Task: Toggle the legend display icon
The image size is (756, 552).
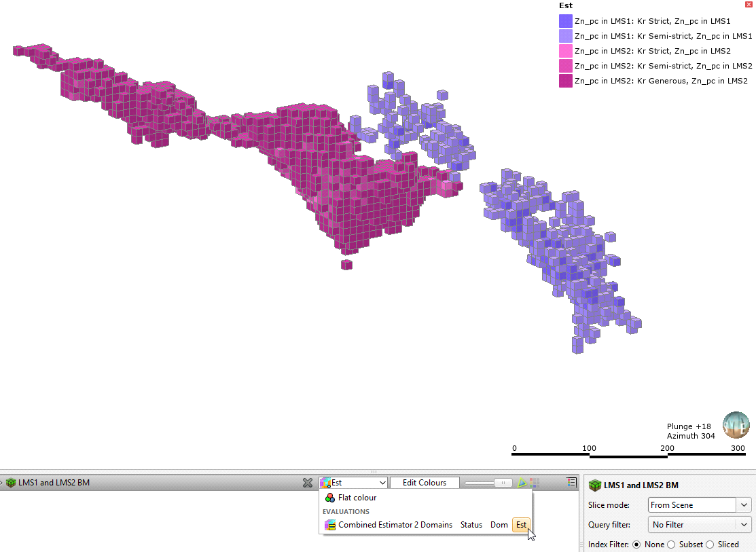Action: tap(571, 482)
